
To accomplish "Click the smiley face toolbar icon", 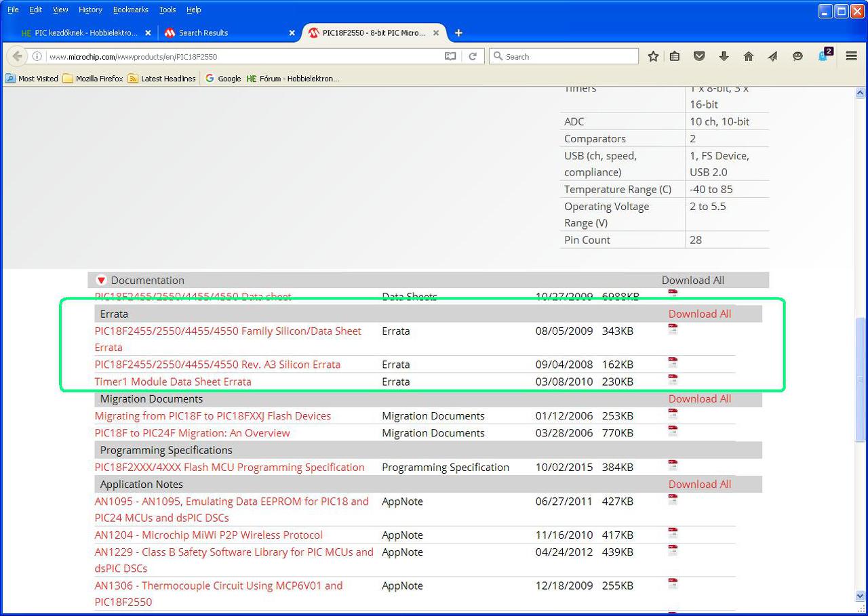I will pyautogui.click(x=797, y=56).
